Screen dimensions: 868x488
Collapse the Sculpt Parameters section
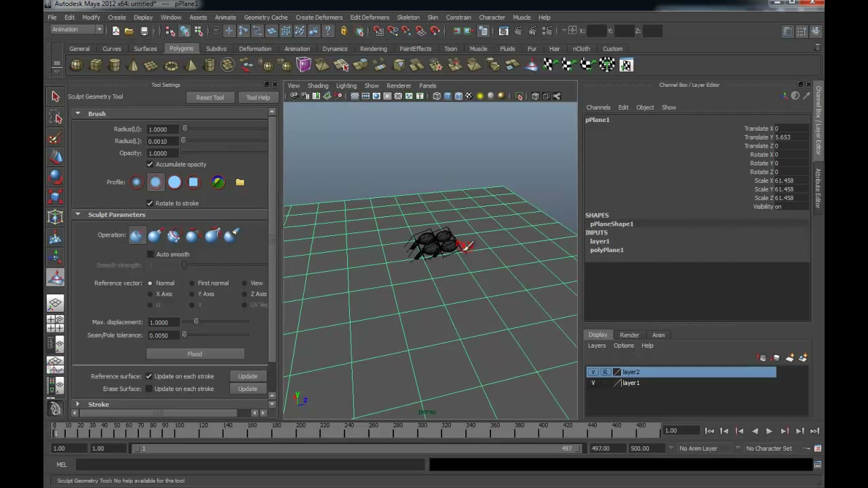(78, 215)
